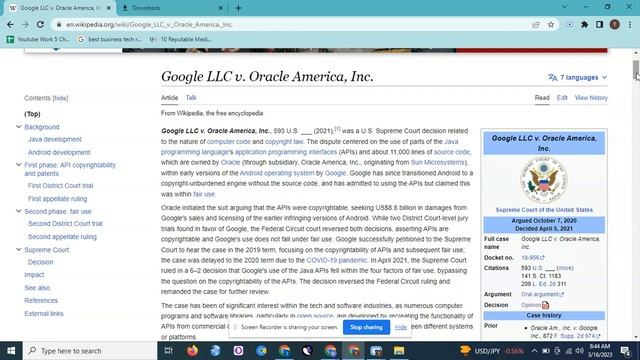The image size is (640, 360).
Task: Click the address bar URL
Action: [149, 24]
